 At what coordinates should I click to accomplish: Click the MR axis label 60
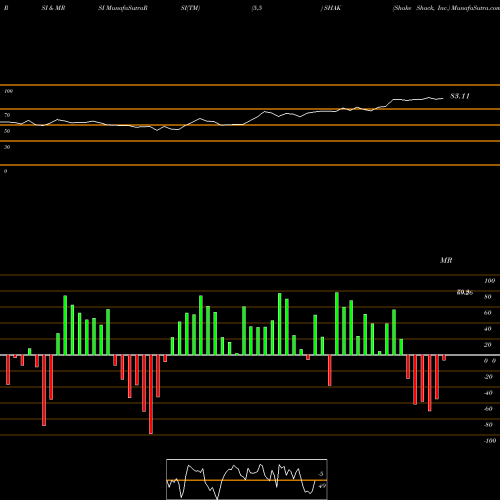[x=488, y=313]
